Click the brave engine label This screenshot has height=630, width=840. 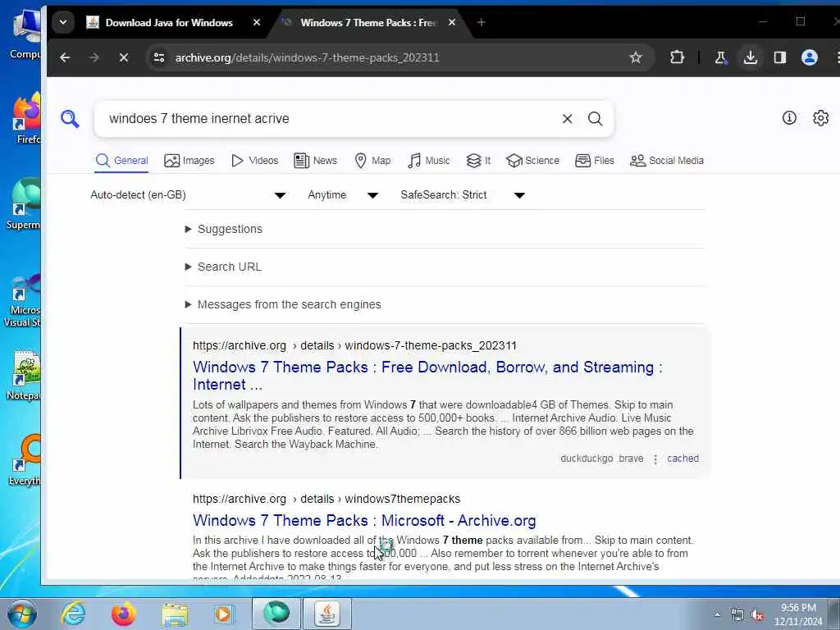pos(631,459)
